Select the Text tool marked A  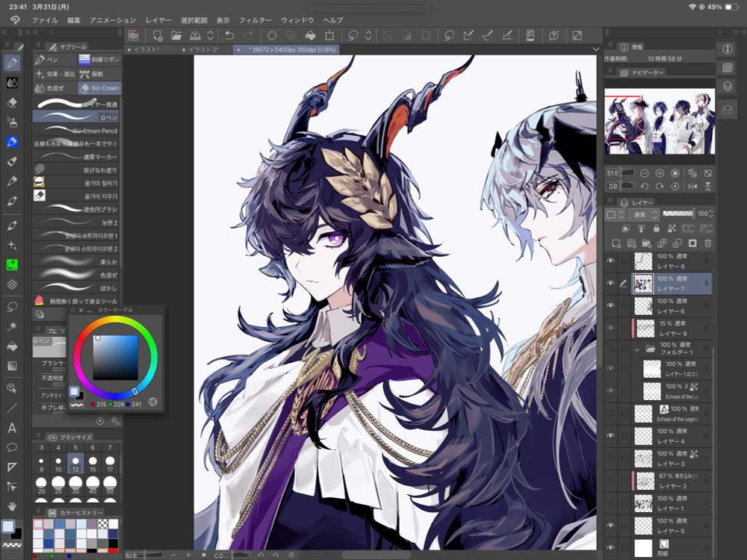point(13,428)
